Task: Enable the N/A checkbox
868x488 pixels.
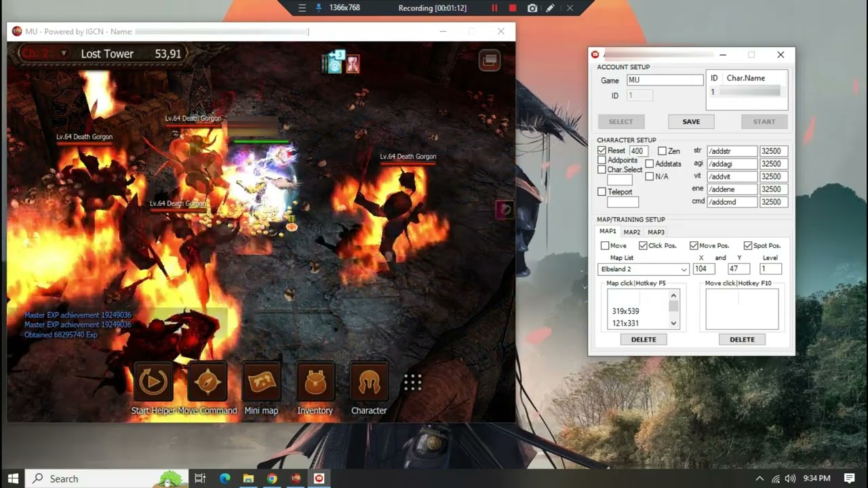Action: [x=649, y=176]
